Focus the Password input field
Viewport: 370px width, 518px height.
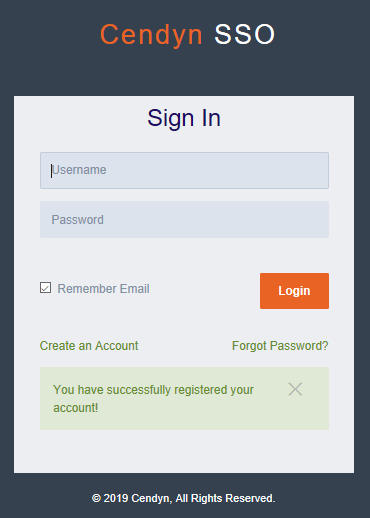click(x=184, y=219)
